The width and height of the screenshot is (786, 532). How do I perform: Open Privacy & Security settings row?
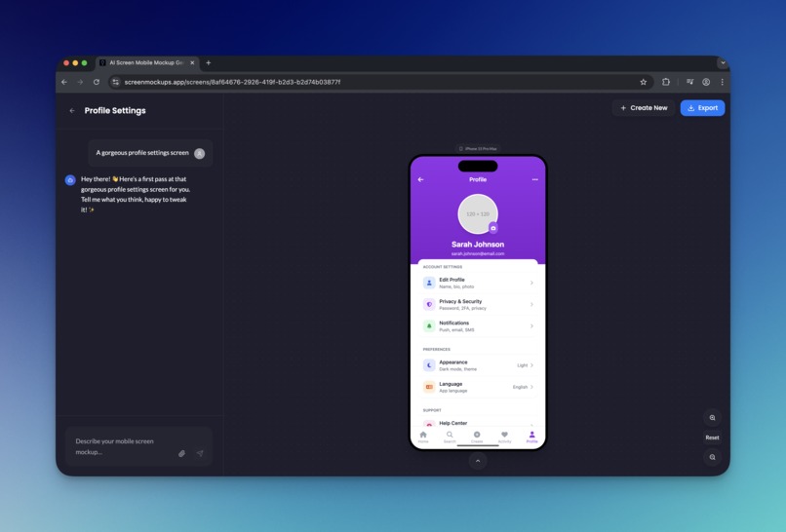478,305
